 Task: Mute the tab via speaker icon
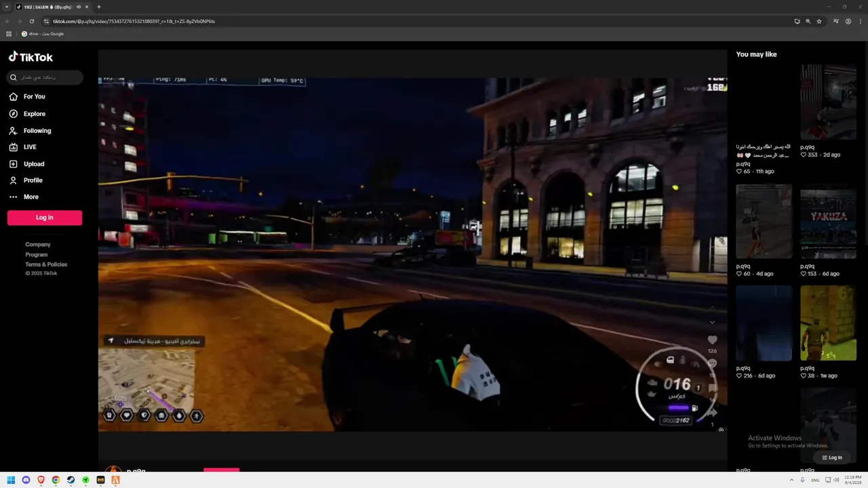coord(79,7)
